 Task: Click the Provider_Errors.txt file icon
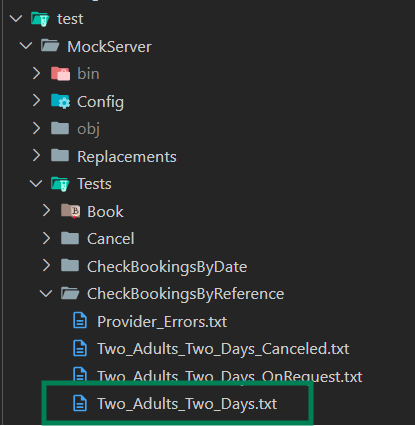point(80,321)
